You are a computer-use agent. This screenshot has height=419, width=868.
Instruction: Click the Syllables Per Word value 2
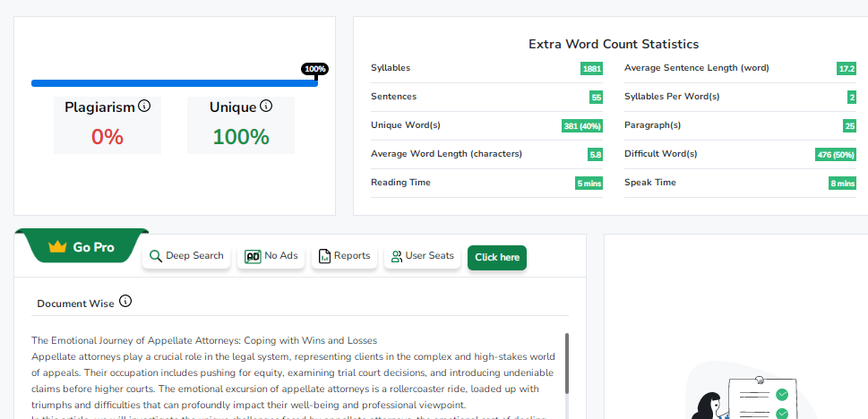click(x=852, y=98)
